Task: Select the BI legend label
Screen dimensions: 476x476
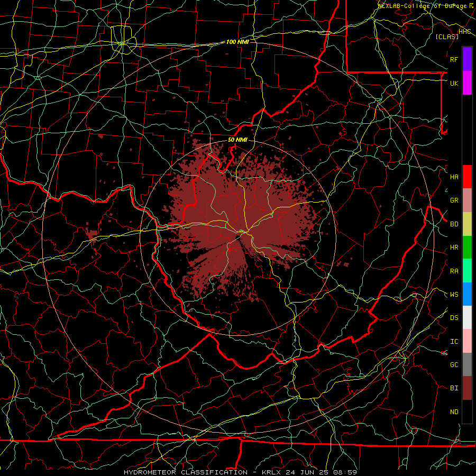Action: [x=454, y=388]
